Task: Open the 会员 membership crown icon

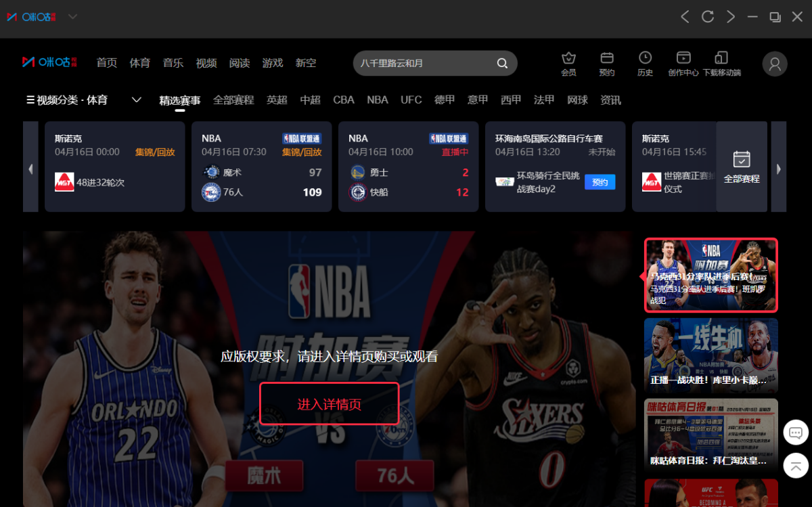Action: point(568,58)
